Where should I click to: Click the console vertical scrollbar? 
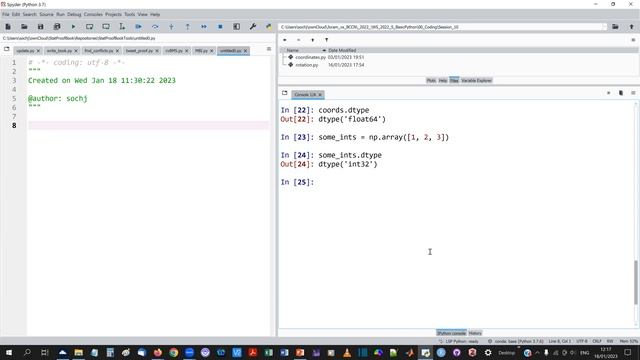[x=636, y=282]
